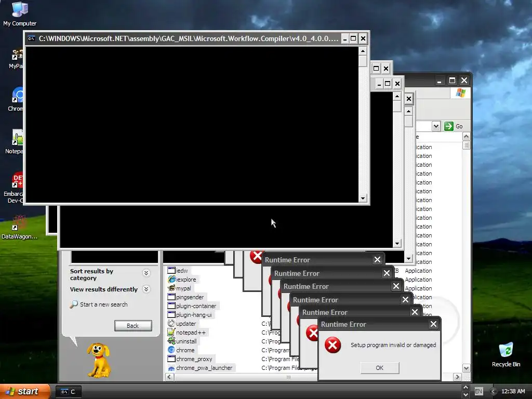
Task: Click results vertical scroll up arrow
Action: coord(466,137)
